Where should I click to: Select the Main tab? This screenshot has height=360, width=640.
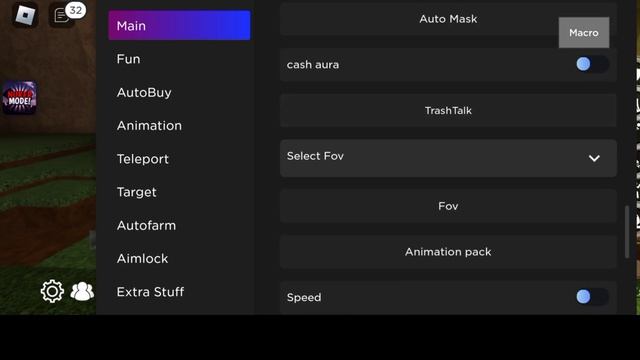(x=179, y=25)
